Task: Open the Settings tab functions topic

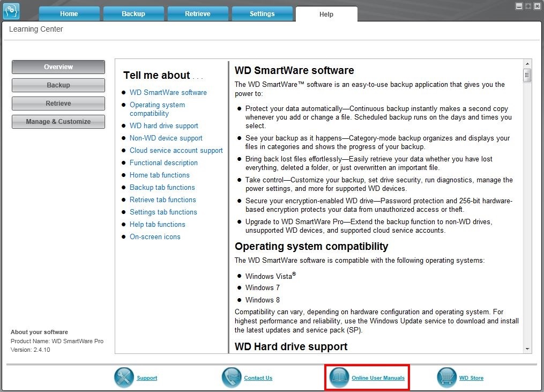Action: [x=163, y=212]
